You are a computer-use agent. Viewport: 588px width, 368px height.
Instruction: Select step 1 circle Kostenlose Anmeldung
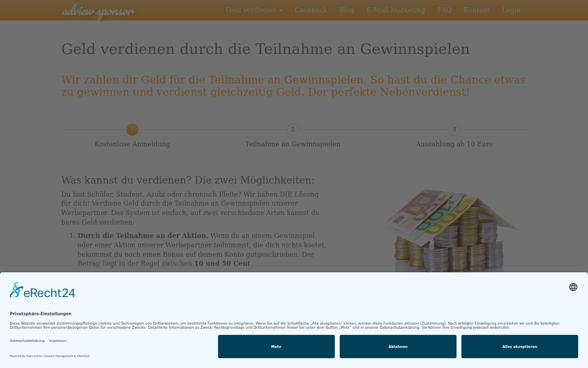pyautogui.click(x=132, y=130)
